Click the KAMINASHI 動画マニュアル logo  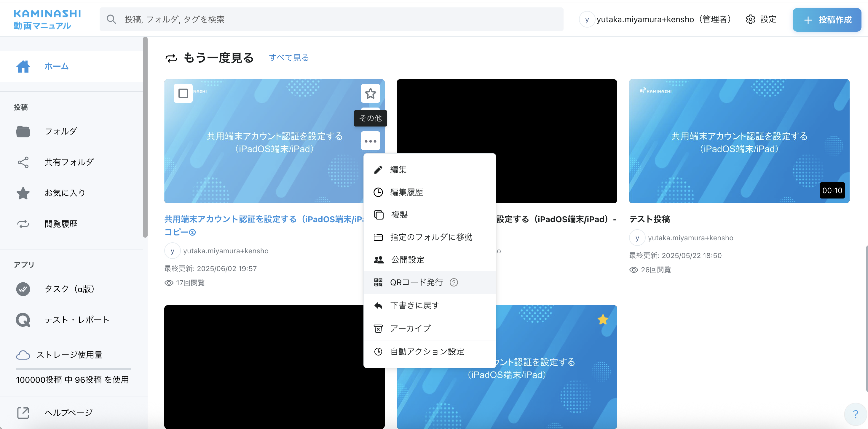(x=47, y=20)
